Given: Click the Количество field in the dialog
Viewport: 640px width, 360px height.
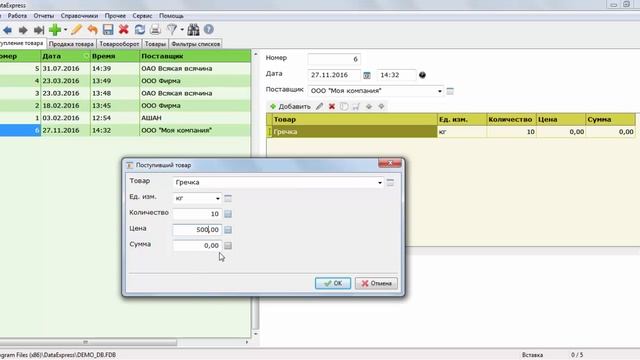Looking at the screenshot, I should [x=197, y=214].
